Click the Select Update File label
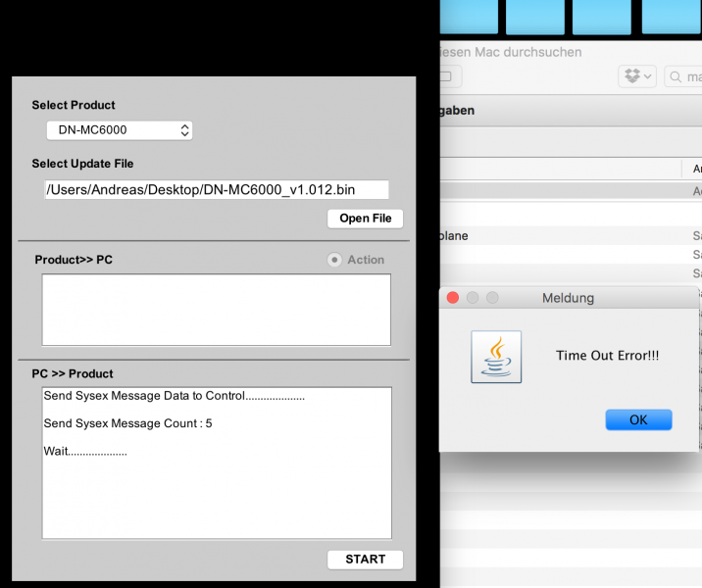Viewport: 702px width, 588px height. click(x=82, y=164)
